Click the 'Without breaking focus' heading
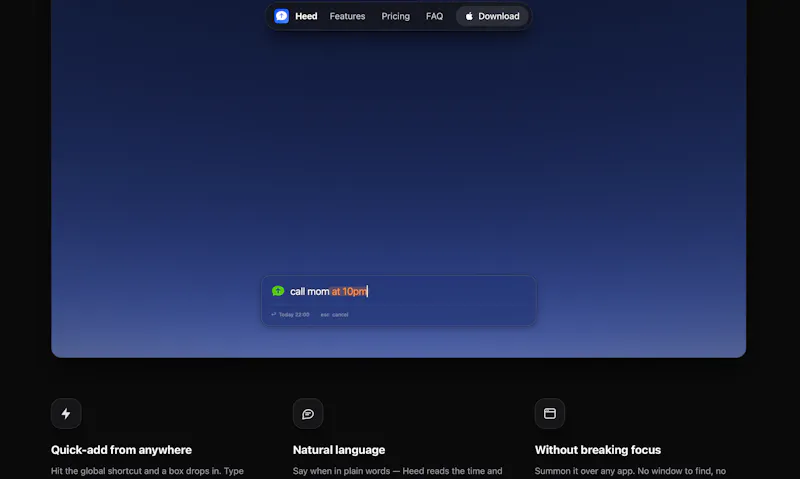The width and height of the screenshot is (800, 479). click(598, 450)
